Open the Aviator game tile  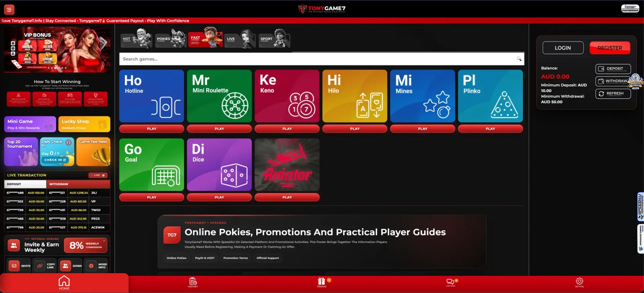point(287,165)
